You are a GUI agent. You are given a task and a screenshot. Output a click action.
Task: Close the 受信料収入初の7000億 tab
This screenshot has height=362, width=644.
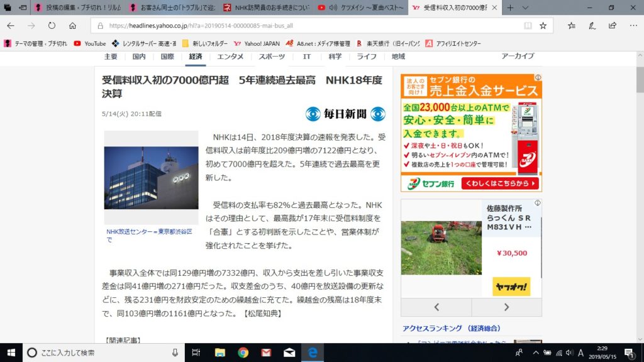[x=494, y=8]
